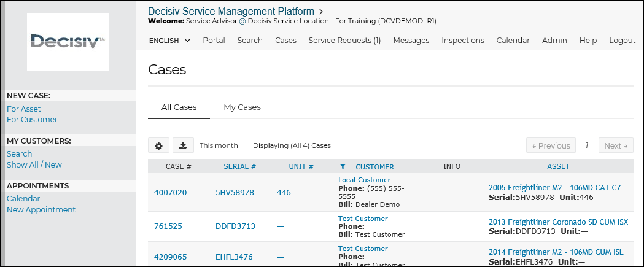Select page number 1 in pagination
Image resolution: width=644 pixels, height=267 pixels.
(587, 145)
